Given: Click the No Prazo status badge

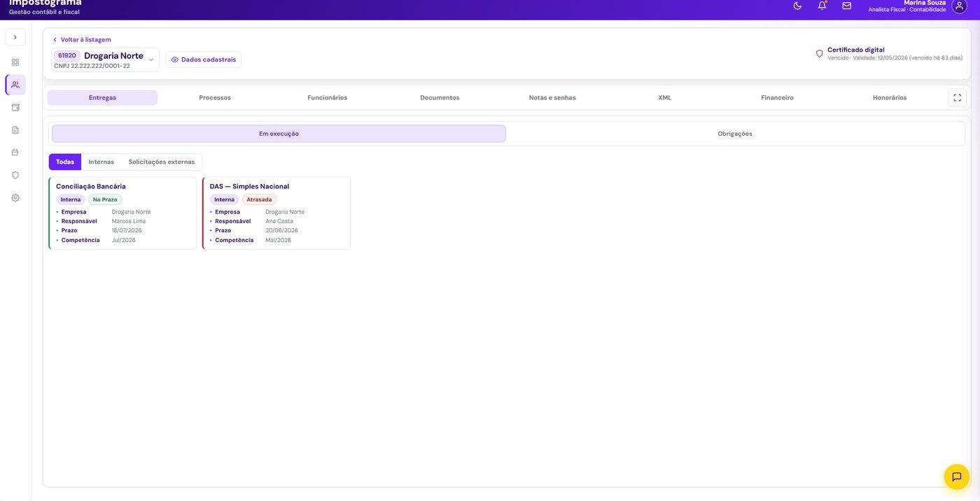Looking at the screenshot, I should 105,199.
